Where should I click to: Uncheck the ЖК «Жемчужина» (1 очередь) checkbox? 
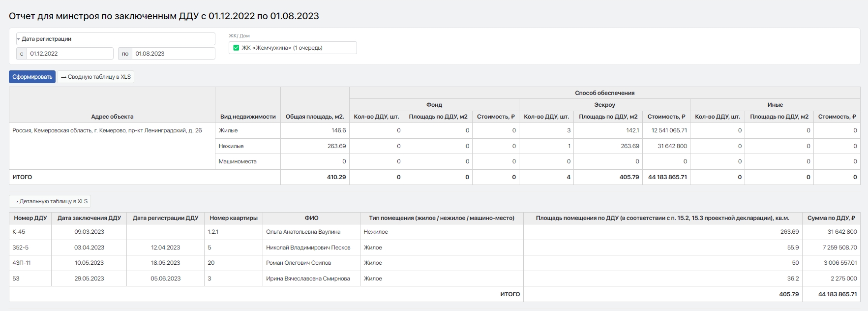tap(236, 48)
